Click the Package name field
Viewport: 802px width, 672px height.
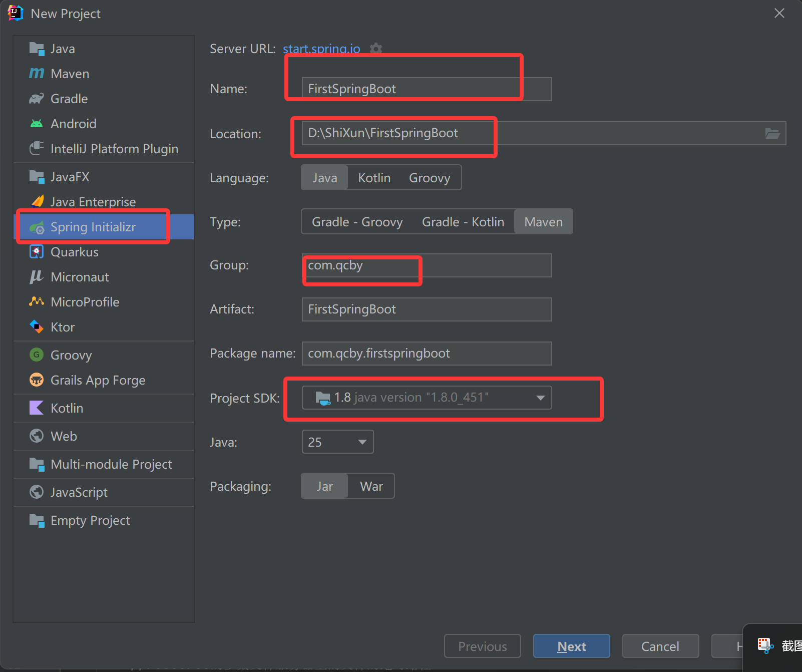427,354
